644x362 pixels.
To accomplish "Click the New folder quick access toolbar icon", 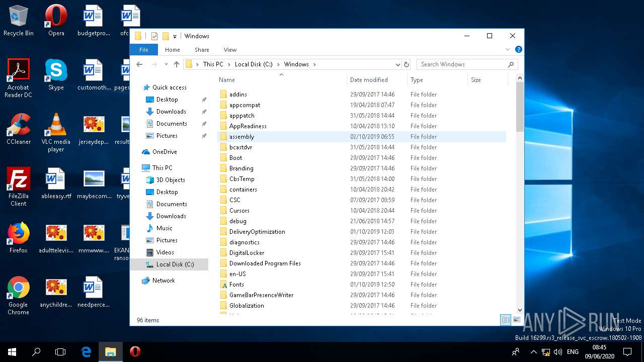I will [165, 36].
